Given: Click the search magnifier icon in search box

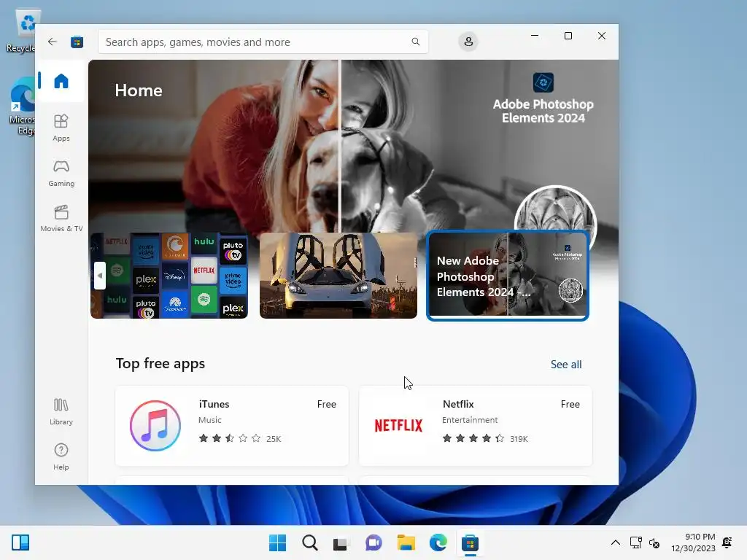Looking at the screenshot, I should 415,42.
